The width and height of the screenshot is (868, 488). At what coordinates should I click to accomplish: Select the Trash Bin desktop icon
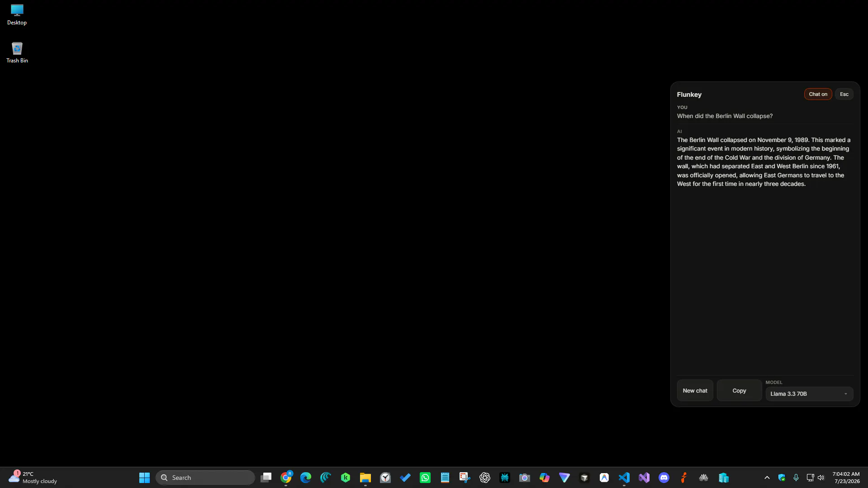(17, 52)
